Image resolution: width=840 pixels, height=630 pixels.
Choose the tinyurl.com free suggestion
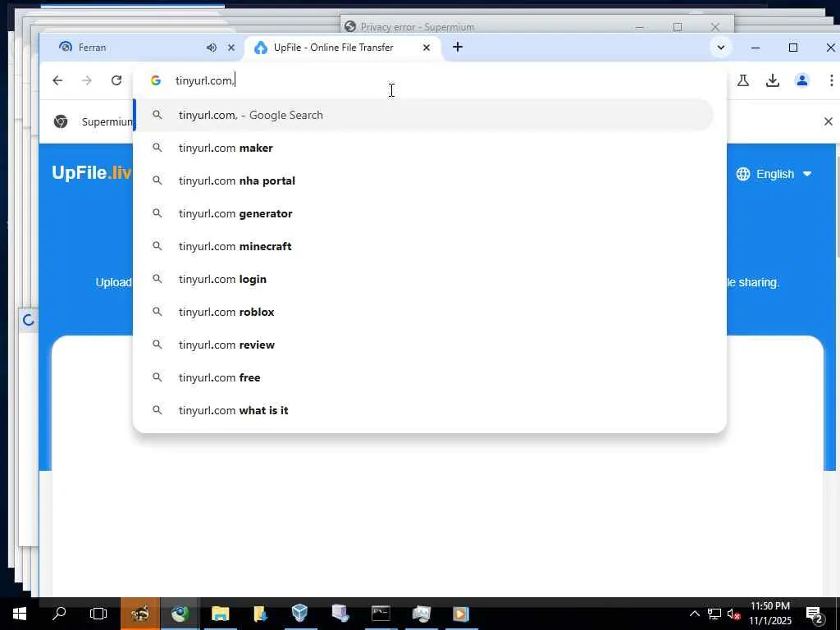click(x=423, y=377)
